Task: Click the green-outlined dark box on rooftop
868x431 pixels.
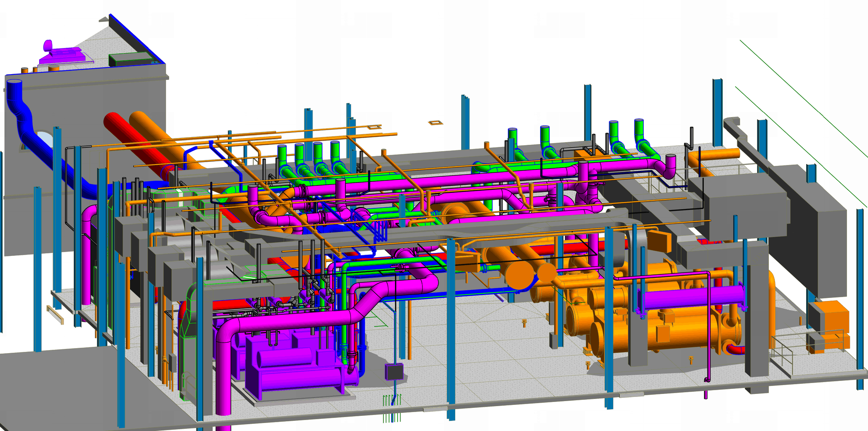Action: (x=130, y=59)
